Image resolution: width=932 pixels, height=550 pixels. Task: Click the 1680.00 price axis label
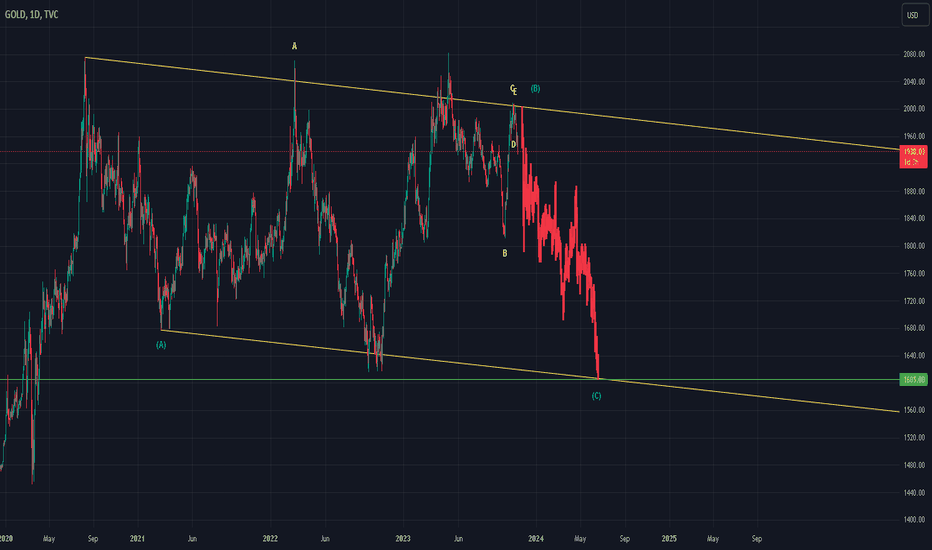[x=914, y=328]
